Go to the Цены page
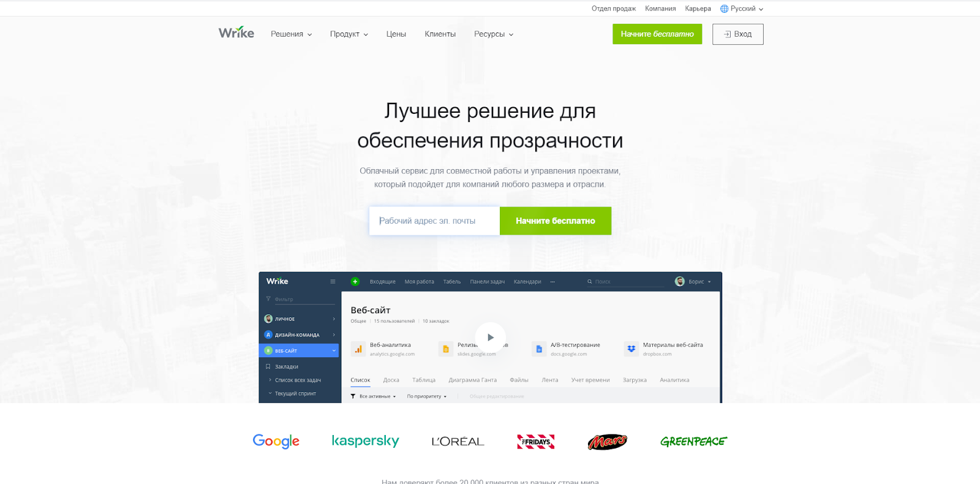The width and height of the screenshot is (980, 484). pyautogui.click(x=396, y=34)
